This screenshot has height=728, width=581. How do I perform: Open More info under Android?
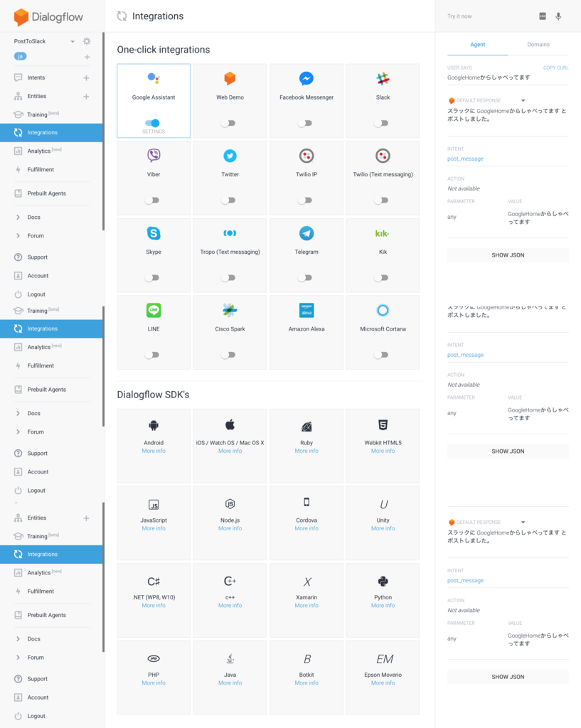click(x=154, y=451)
